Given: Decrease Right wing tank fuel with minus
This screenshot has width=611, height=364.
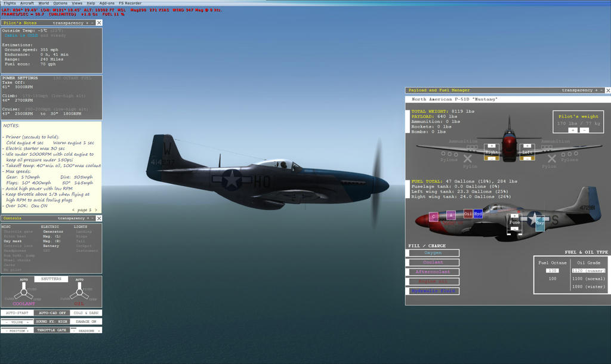Looking at the screenshot, I should tap(492, 159).
